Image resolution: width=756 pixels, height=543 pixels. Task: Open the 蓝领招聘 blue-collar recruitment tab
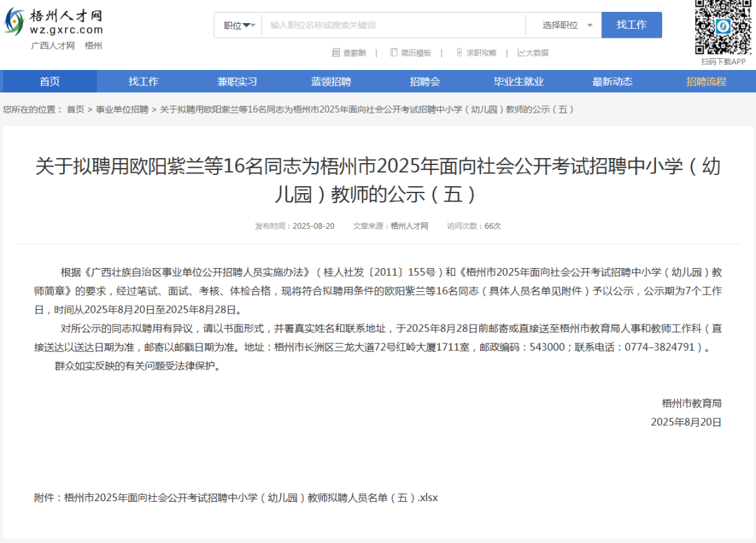[x=332, y=81]
